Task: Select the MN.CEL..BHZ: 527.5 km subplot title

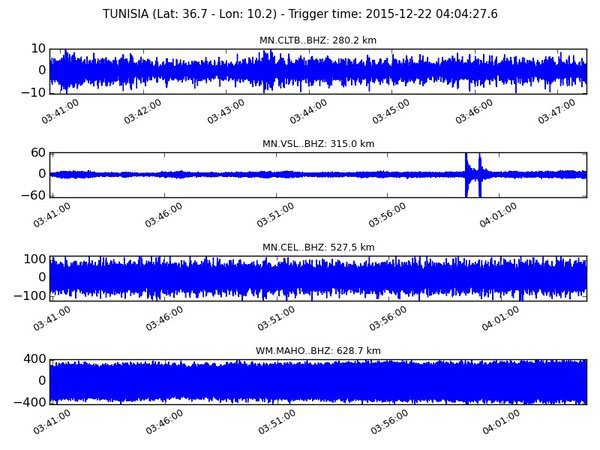Action: tap(318, 247)
